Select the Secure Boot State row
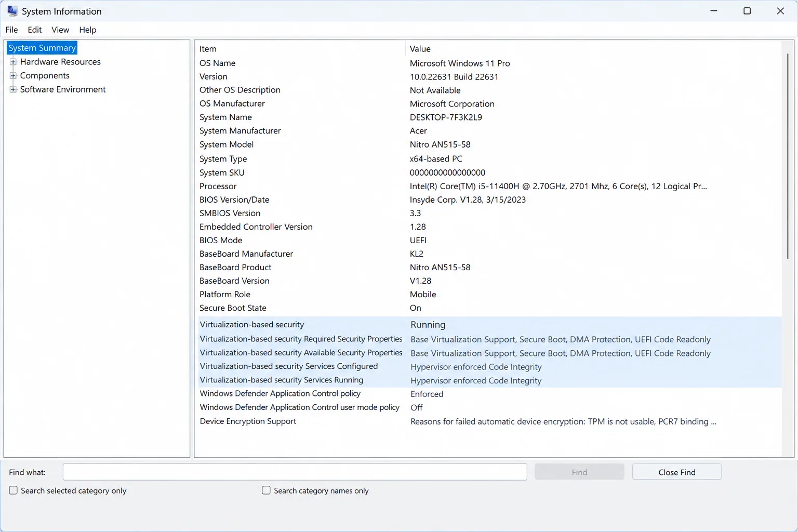 (489, 308)
